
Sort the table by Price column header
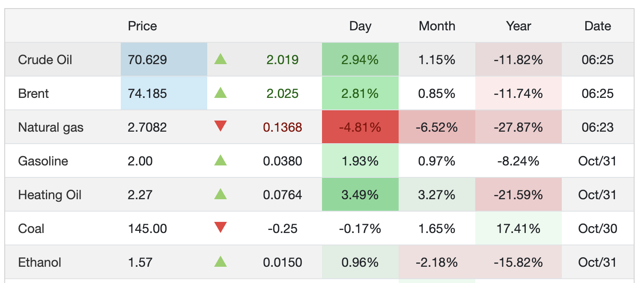pyautogui.click(x=143, y=26)
